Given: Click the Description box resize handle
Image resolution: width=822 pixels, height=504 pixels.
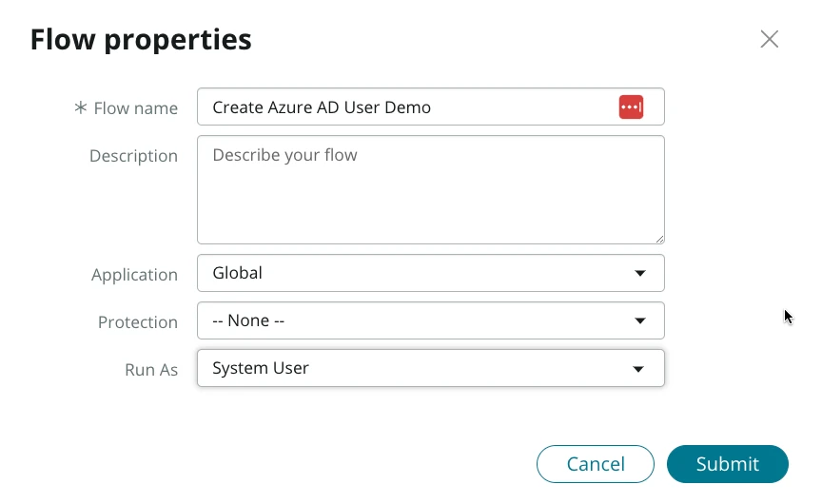Looking at the screenshot, I should point(658,238).
